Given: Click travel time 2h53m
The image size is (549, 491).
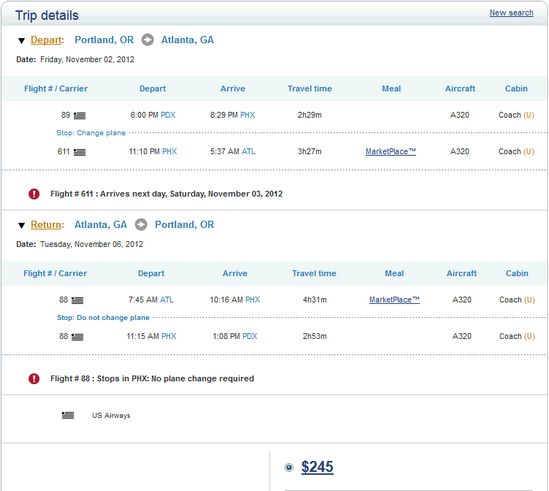Looking at the screenshot, I should (x=315, y=336).
